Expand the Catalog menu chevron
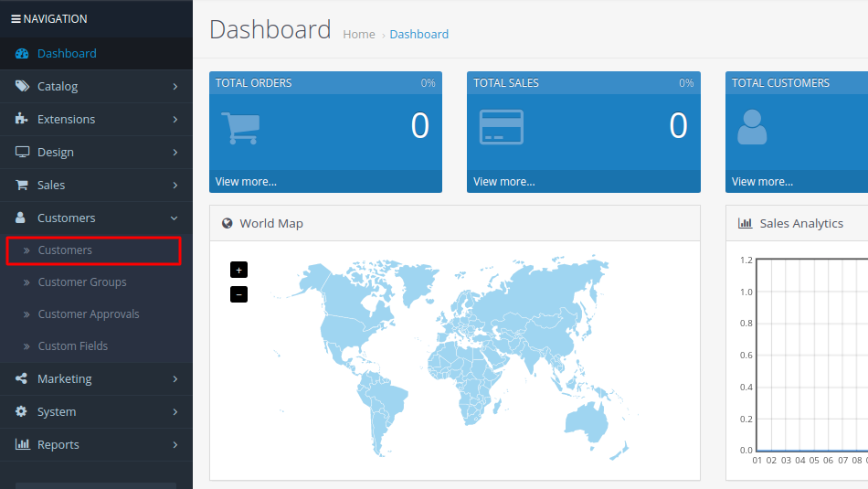 [175, 87]
